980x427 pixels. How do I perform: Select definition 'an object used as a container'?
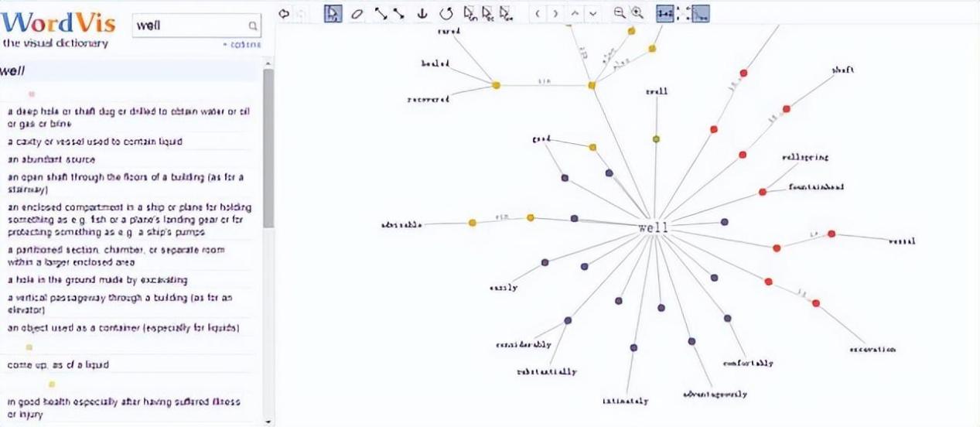[124, 328]
